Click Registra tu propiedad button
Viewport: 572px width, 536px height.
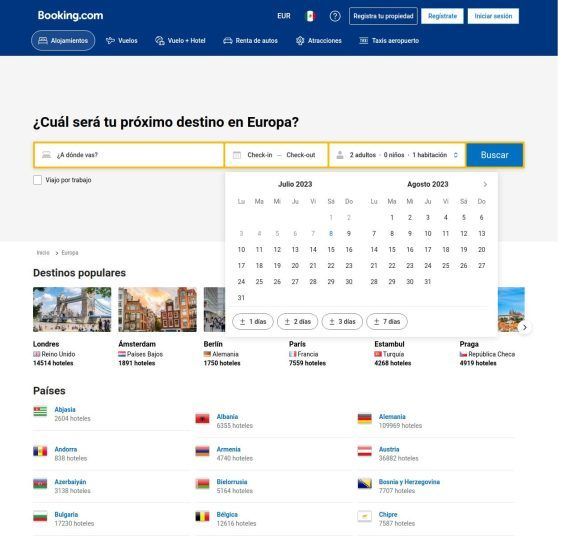383,16
